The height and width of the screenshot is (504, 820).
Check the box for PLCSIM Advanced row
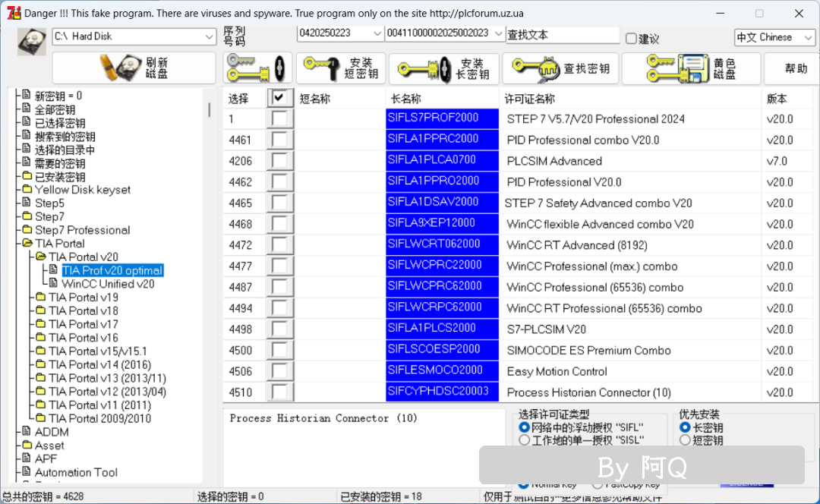click(x=279, y=161)
